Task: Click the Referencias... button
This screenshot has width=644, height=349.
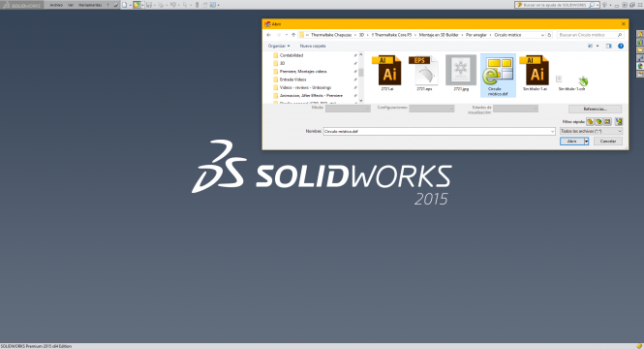Action: pos(596,109)
